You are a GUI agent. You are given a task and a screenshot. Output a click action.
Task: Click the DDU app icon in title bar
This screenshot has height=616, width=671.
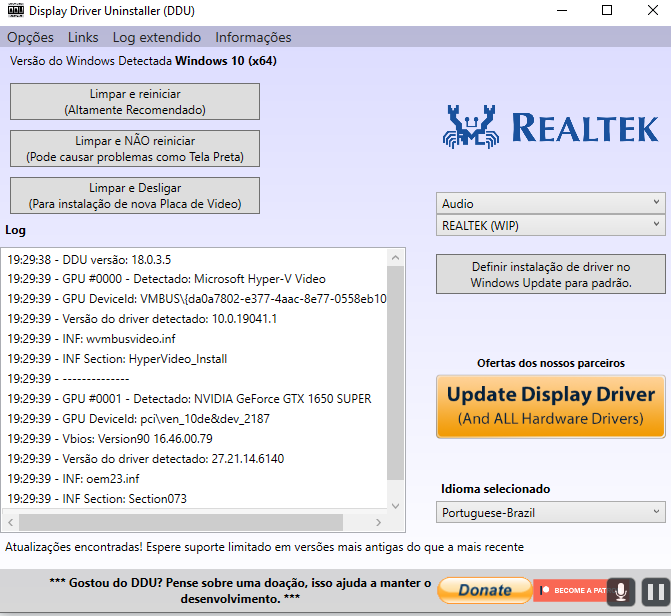pyautogui.click(x=16, y=10)
